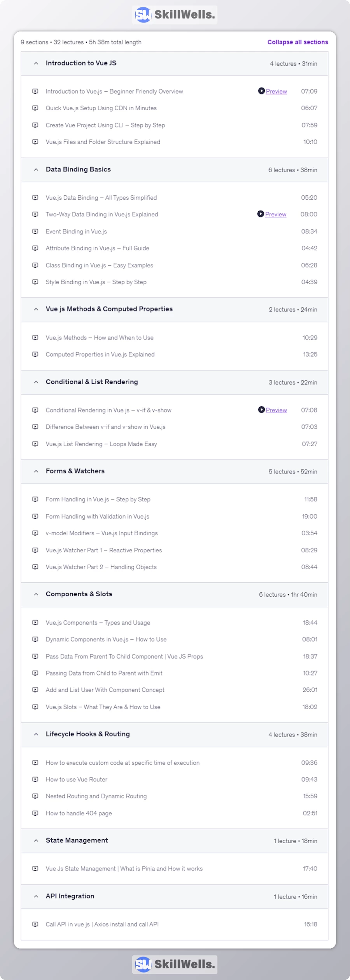Image resolution: width=350 pixels, height=980 pixels.
Task: Collapse the API Integration section chevron
Action: coord(36,896)
